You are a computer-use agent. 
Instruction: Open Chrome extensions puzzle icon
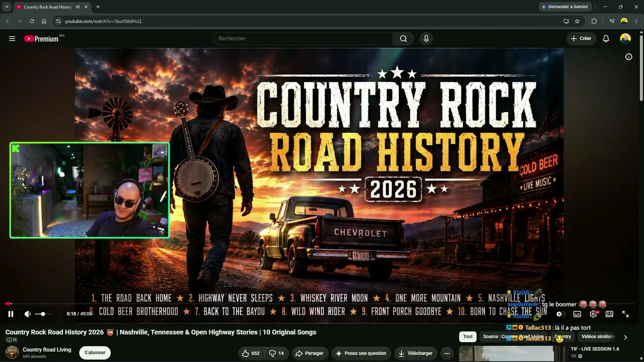(594, 21)
